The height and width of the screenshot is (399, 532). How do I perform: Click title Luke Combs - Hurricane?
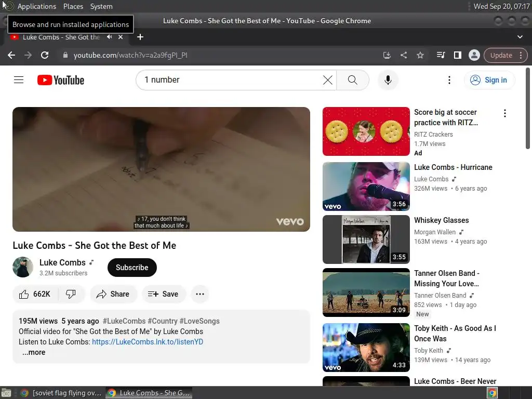(x=453, y=167)
